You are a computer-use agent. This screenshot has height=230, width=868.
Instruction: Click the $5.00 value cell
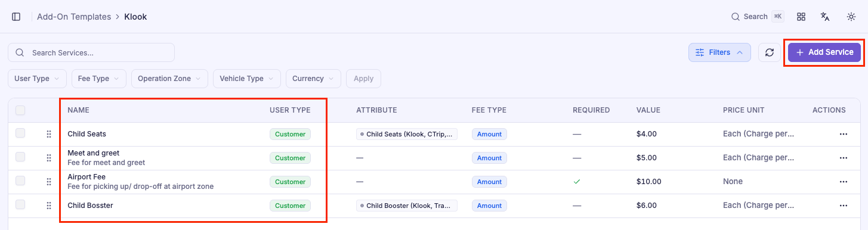pos(647,158)
